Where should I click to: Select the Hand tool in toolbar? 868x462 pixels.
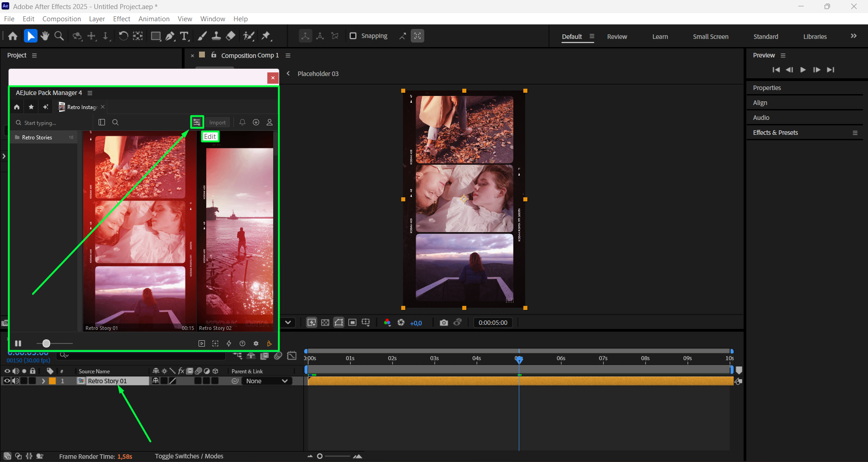click(45, 36)
